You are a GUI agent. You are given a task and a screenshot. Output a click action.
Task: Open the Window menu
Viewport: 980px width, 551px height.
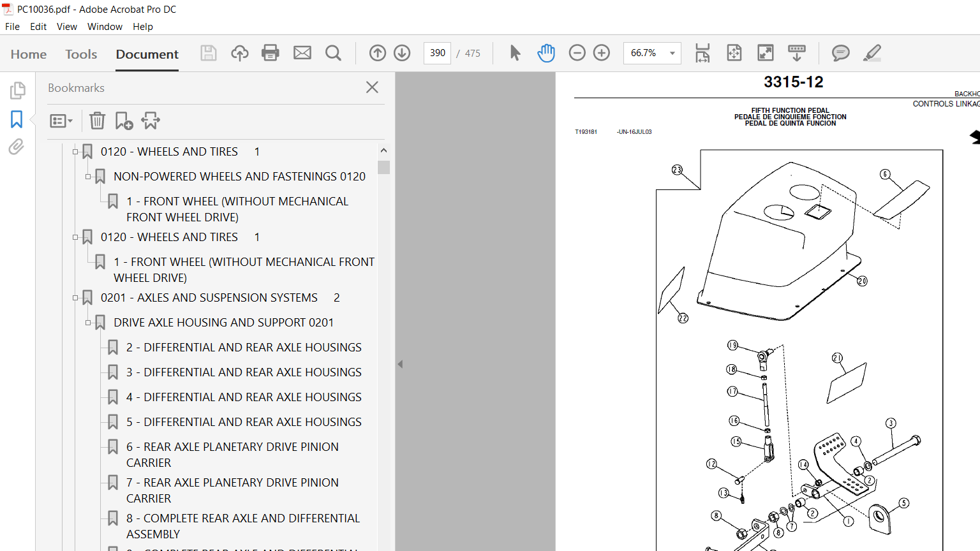tap(105, 27)
